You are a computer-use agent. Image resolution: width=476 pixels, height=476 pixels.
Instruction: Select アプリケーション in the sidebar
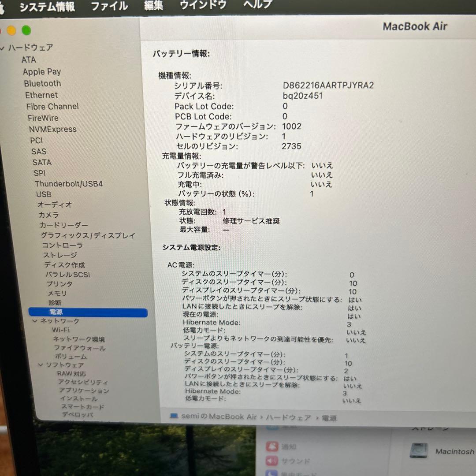[x=84, y=390]
